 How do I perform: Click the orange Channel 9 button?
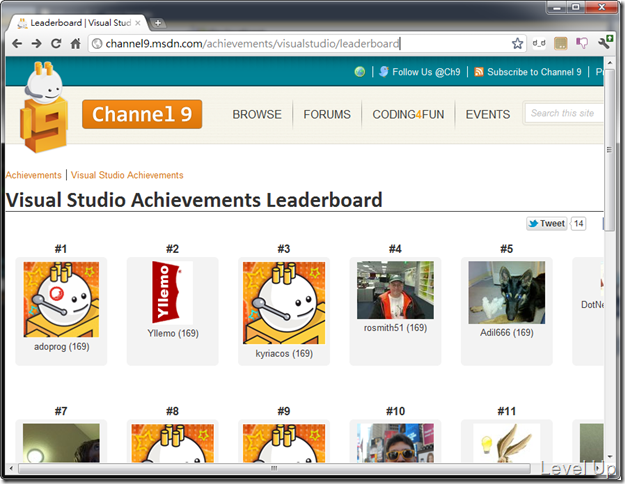[142, 114]
